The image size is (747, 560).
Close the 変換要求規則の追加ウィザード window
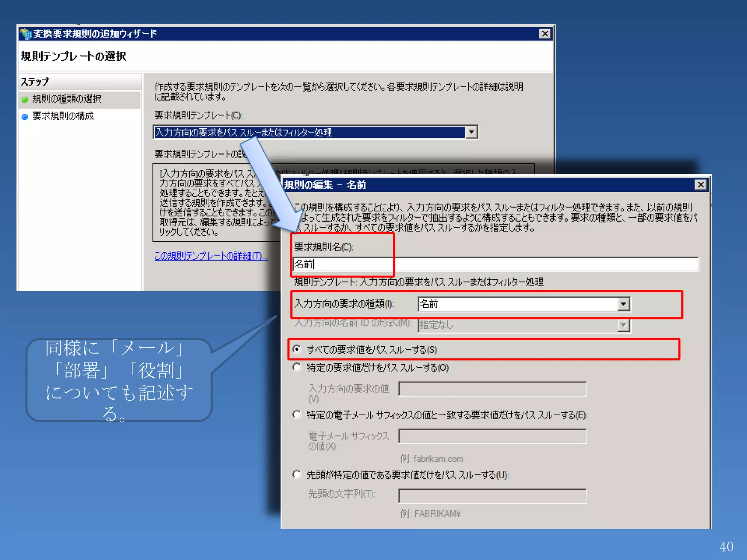(x=545, y=34)
